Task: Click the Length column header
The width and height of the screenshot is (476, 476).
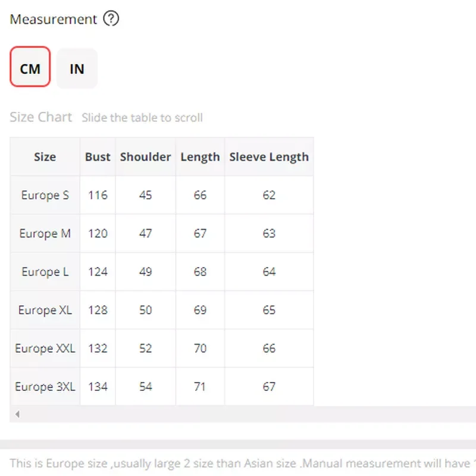Action: (x=200, y=157)
